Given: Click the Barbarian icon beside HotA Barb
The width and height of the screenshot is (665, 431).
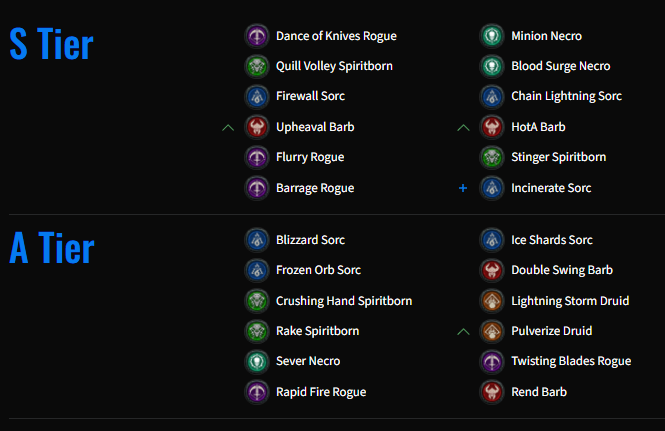Looking at the screenshot, I should (x=492, y=127).
